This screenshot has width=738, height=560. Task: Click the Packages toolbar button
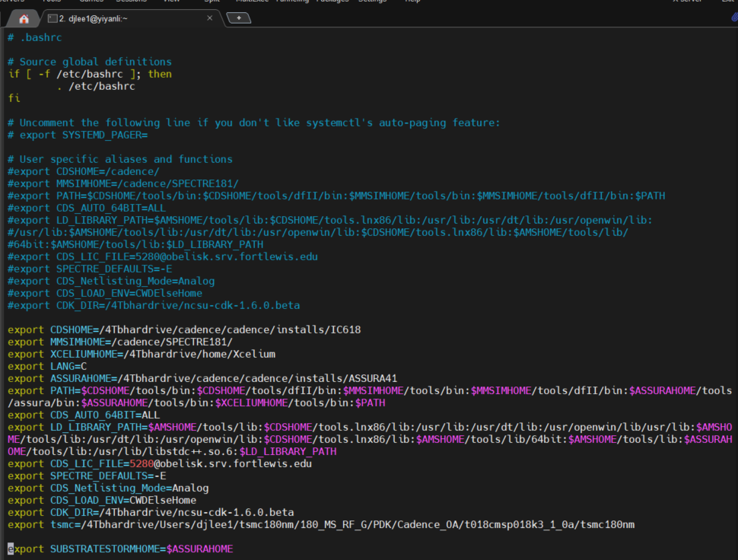(x=333, y=2)
